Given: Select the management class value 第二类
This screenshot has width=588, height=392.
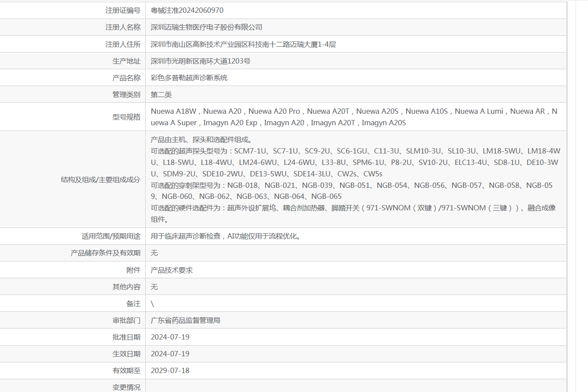Looking at the screenshot, I should [x=162, y=94].
